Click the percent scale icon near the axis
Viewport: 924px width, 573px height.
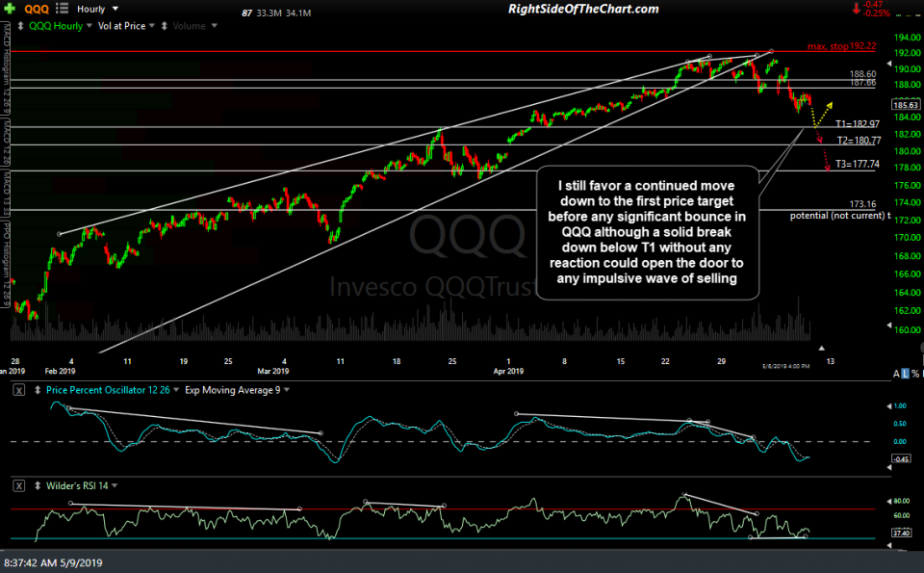tap(915, 373)
